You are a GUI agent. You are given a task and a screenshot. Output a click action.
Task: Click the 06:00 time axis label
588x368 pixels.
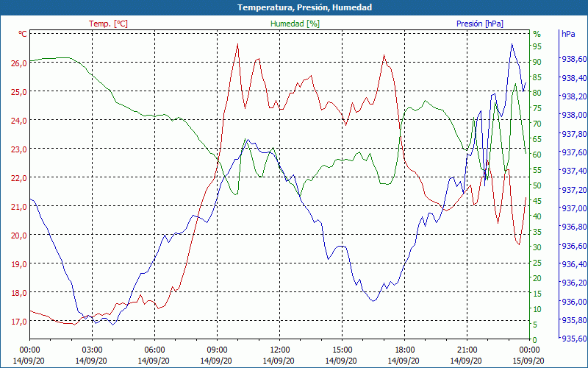pyautogui.click(x=154, y=350)
